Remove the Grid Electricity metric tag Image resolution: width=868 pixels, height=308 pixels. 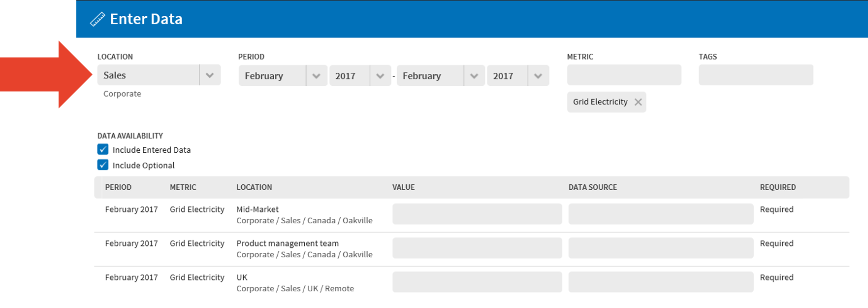(638, 102)
